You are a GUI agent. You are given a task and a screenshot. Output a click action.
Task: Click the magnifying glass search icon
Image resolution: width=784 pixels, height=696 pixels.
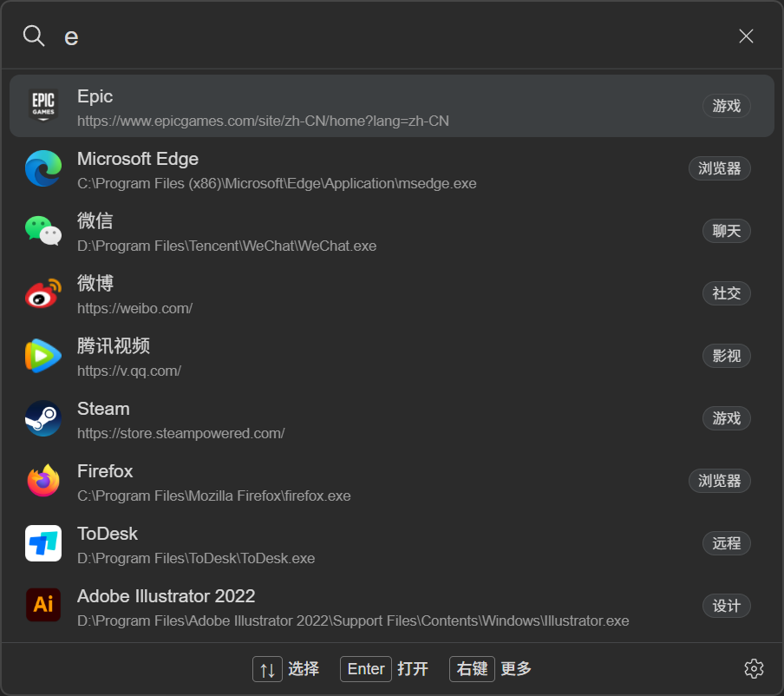34,36
